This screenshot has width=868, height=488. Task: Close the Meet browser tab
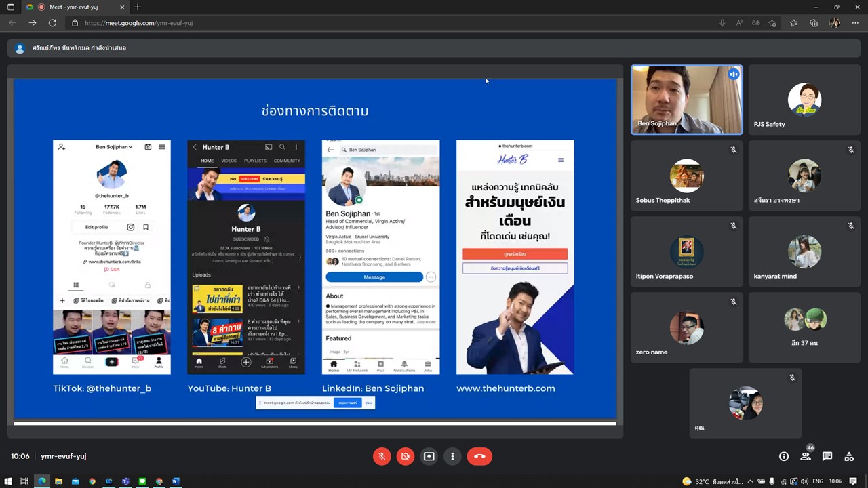122,7
